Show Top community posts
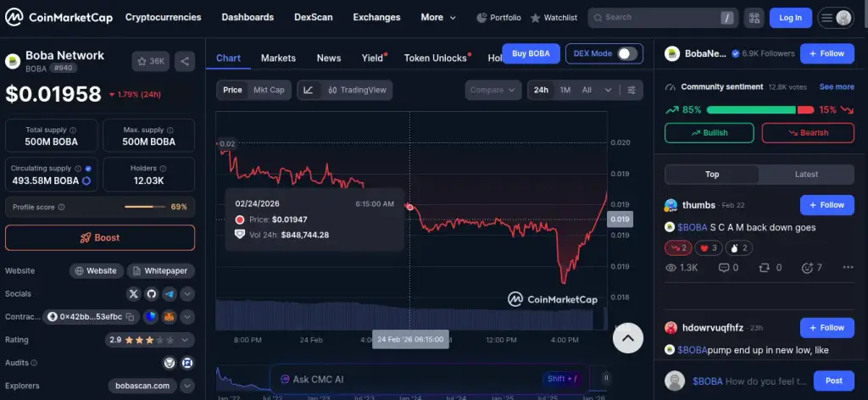Image resolution: width=868 pixels, height=400 pixels. coord(712,175)
